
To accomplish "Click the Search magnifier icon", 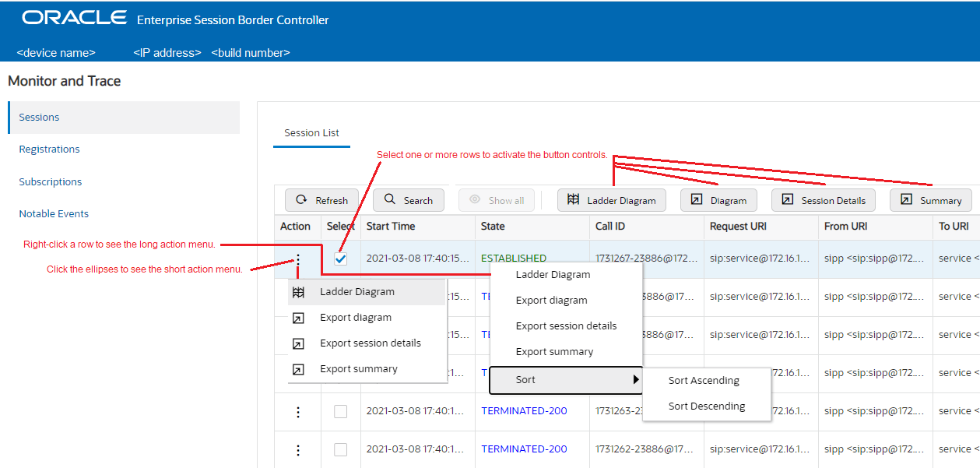I will pyautogui.click(x=392, y=199).
